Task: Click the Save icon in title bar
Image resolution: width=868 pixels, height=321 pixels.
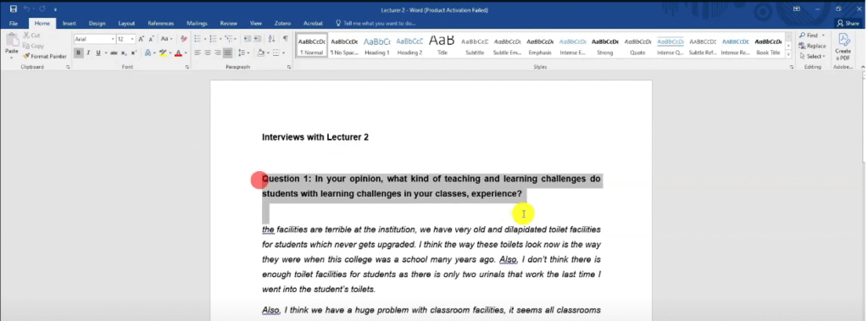Action: click(14, 9)
